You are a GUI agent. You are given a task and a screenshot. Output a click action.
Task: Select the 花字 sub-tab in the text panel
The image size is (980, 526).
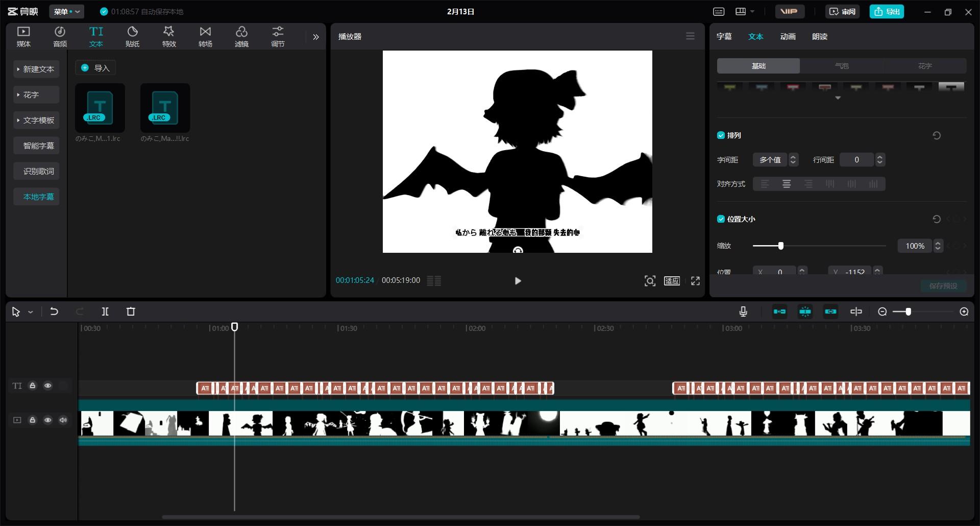[925, 66]
